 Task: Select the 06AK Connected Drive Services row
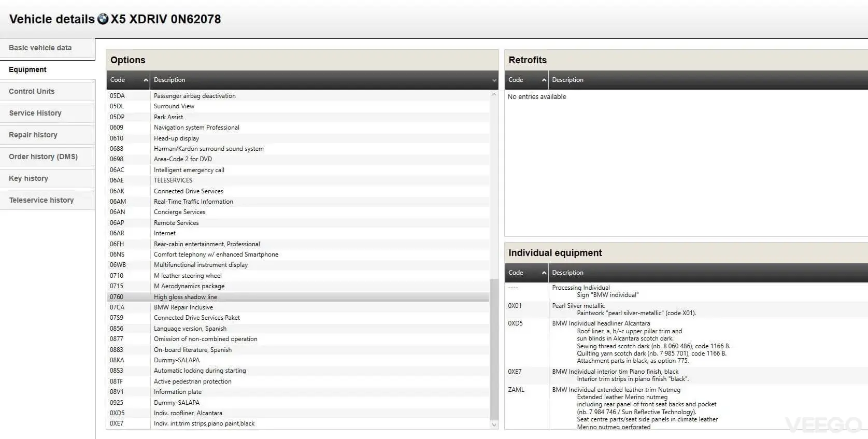coord(298,191)
